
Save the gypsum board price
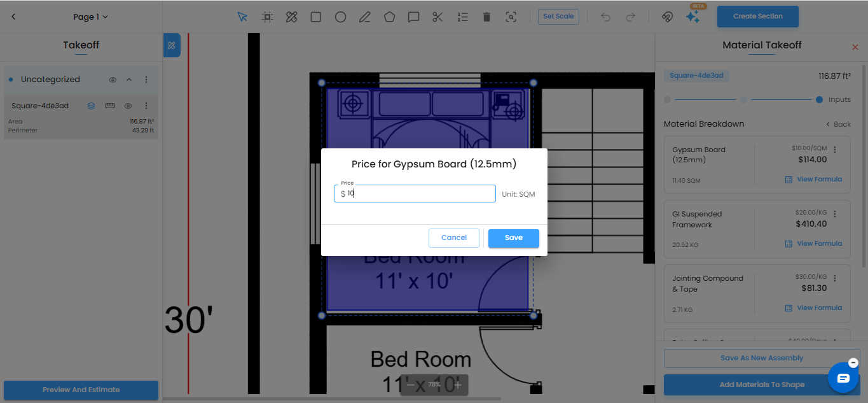point(514,238)
